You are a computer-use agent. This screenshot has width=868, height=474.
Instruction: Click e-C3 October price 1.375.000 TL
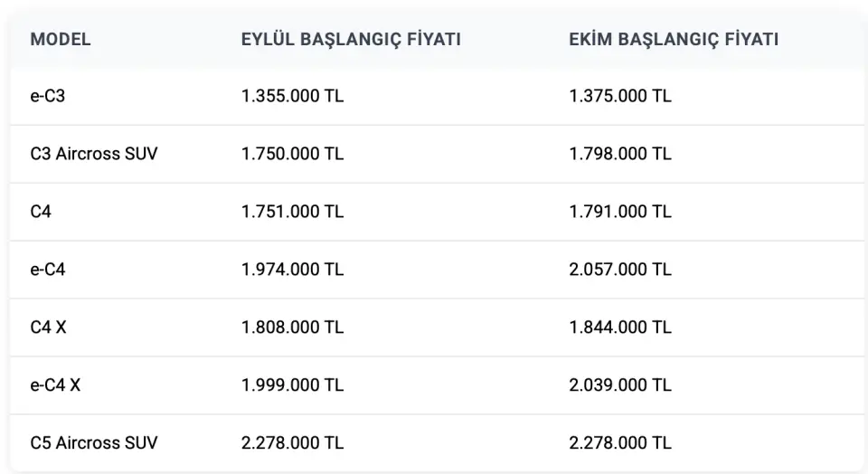pos(620,96)
